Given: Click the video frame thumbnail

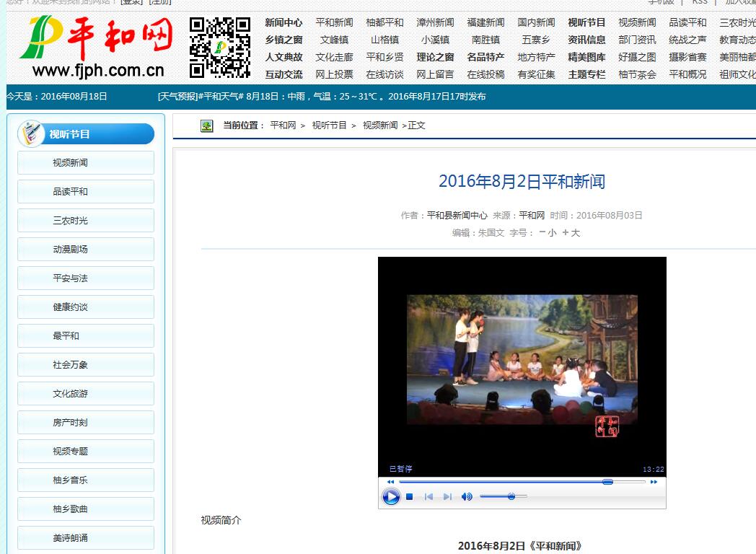Looking at the screenshot, I should coord(522,360).
